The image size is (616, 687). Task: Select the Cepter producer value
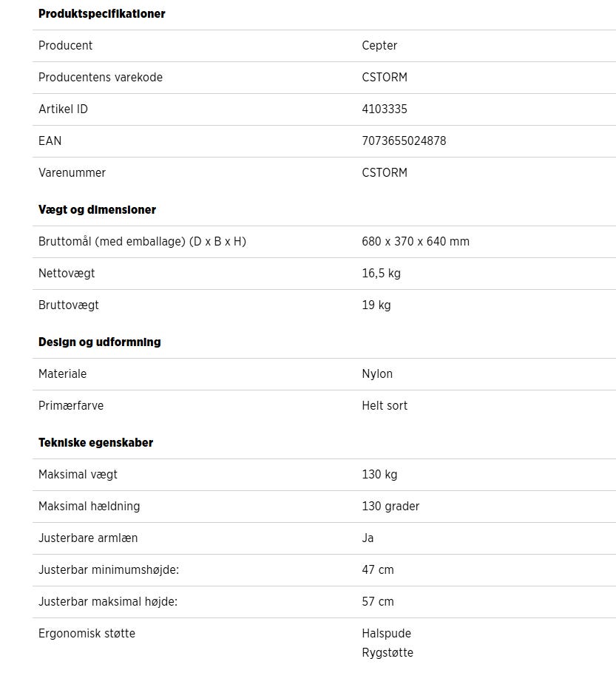(379, 46)
